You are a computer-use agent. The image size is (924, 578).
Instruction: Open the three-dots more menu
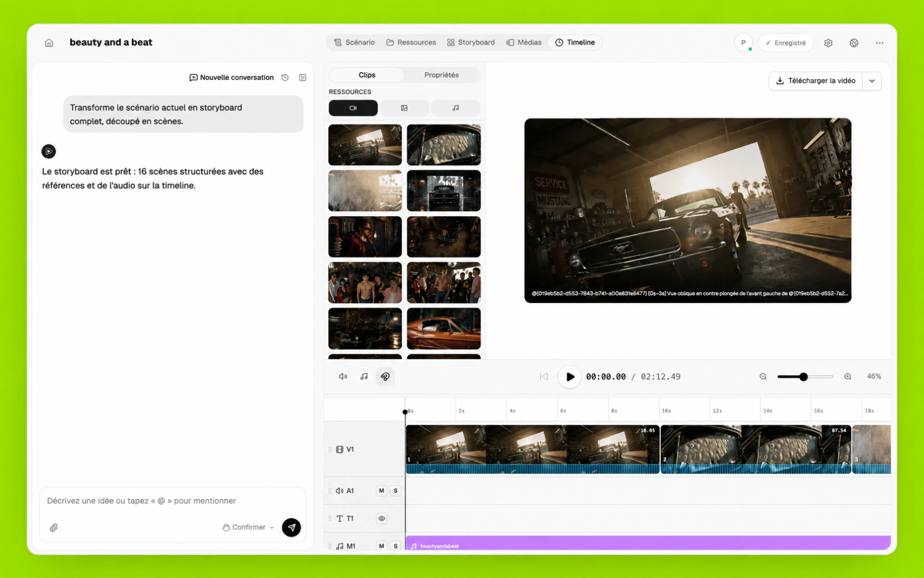[880, 43]
